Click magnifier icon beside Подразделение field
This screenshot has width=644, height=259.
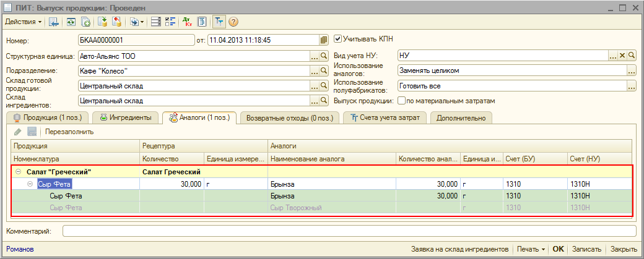coord(323,70)
